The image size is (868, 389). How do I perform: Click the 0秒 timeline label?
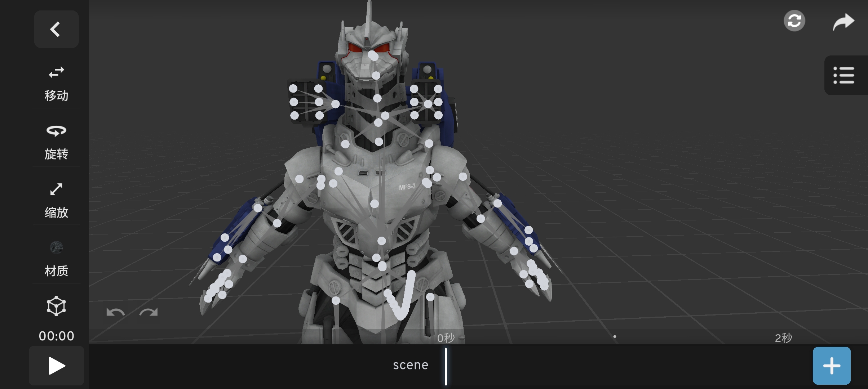(446, 338)
